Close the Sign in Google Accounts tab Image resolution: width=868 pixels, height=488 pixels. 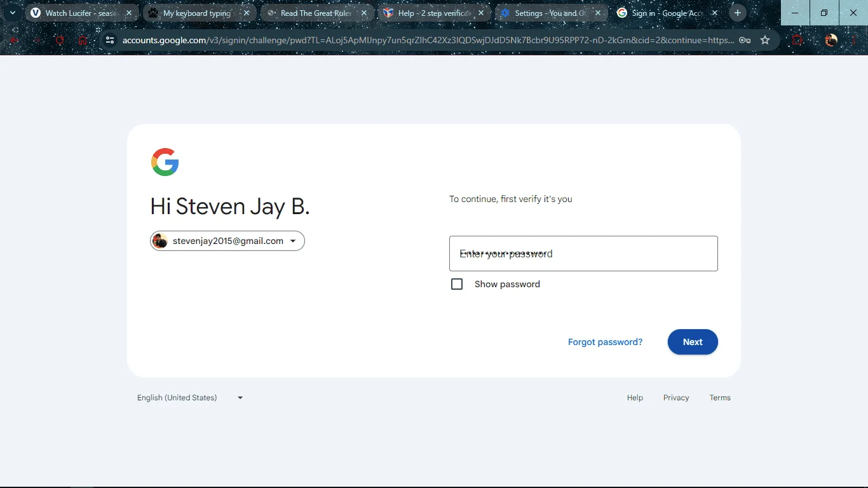pos(715,13)
